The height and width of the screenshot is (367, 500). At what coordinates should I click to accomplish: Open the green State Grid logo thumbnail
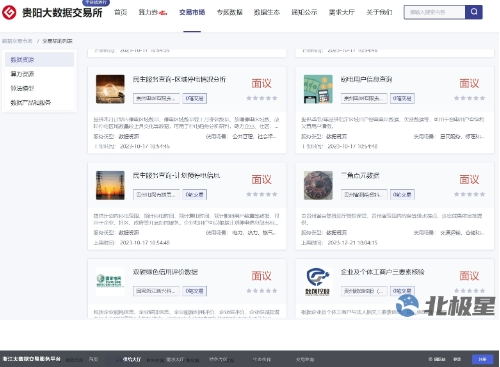pos(110,282)
